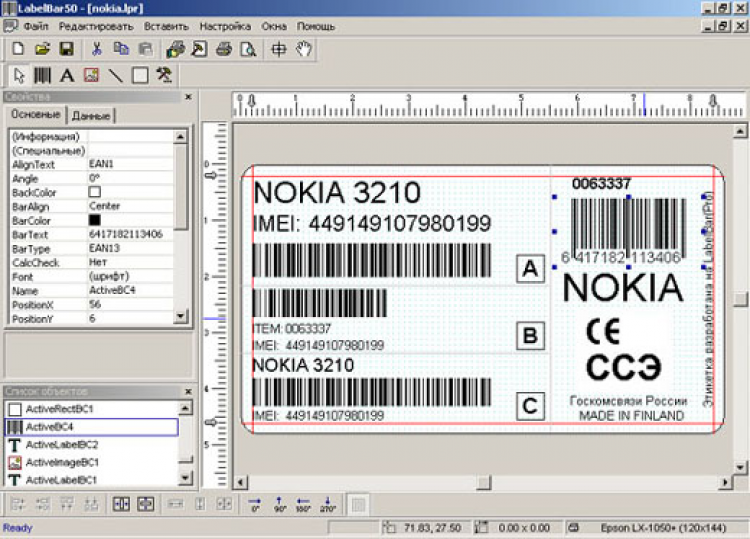Rotate object to 180° with arrow icon
The image size is (750, 539).
click(303, 505)
